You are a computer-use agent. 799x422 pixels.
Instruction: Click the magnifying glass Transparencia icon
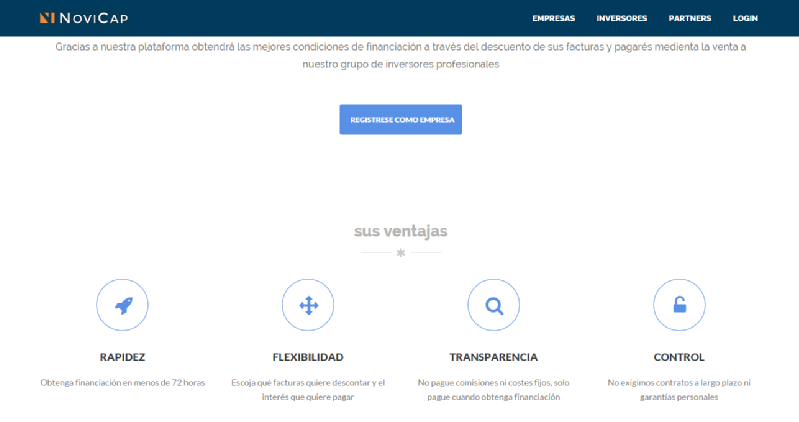click(x=493, y=305)
